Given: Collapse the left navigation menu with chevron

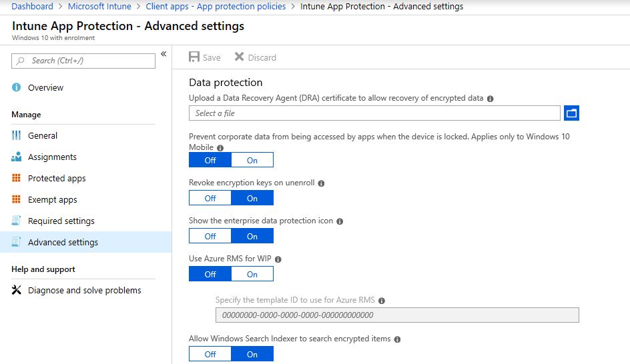Looking at the screenshot, I should coord(164,54).
